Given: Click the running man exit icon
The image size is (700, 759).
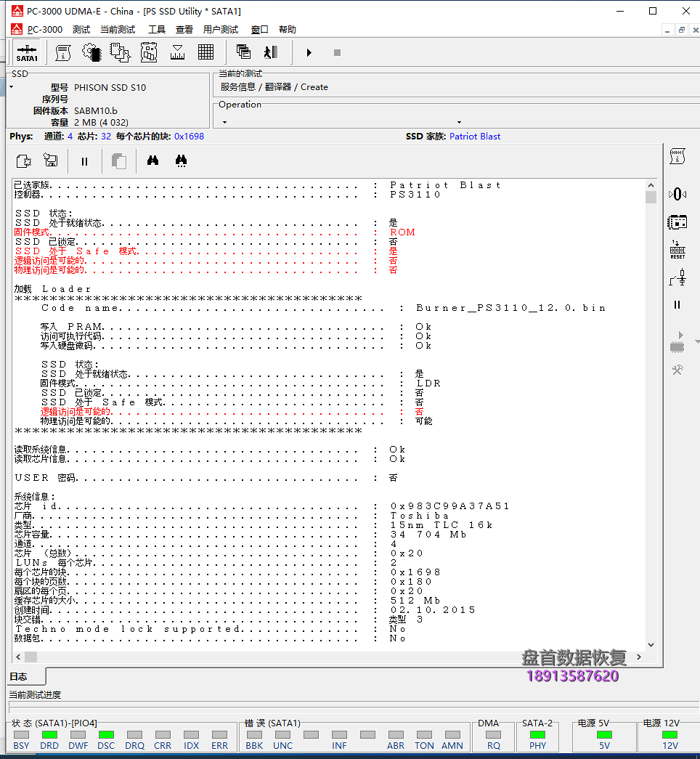Looking at the screenshot, I should (271, 52).
